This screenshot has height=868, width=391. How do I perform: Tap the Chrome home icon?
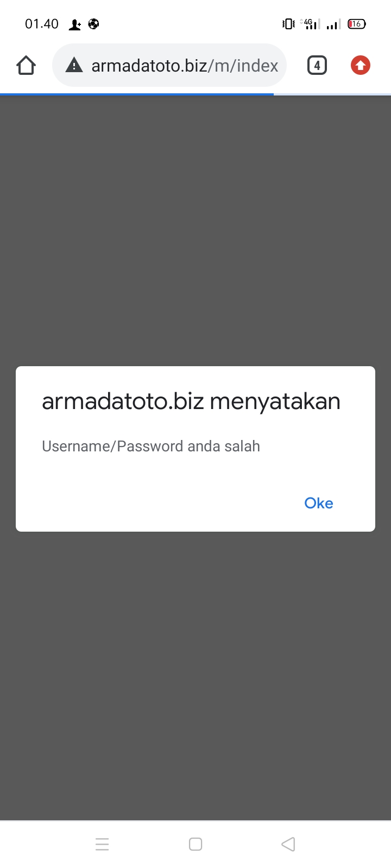click(x=26, y=66)
